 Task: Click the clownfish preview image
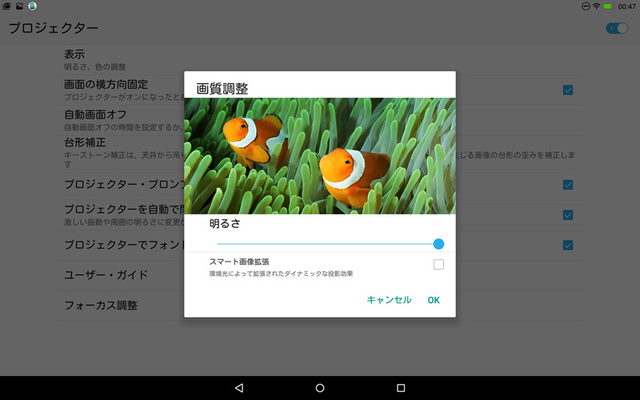coord(320,156)
